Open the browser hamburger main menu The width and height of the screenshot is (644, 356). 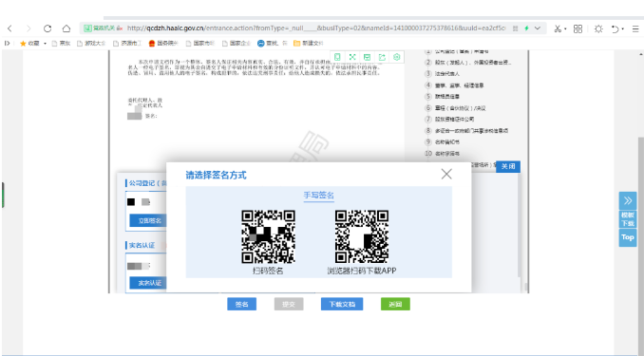pyautogui.click(x=635, y=28)
